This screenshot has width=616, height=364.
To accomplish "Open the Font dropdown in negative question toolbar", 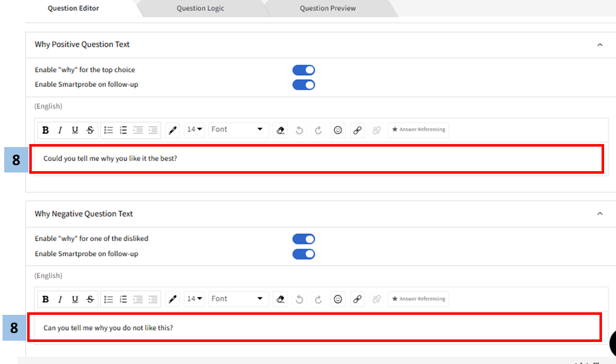I will [237, 299].
